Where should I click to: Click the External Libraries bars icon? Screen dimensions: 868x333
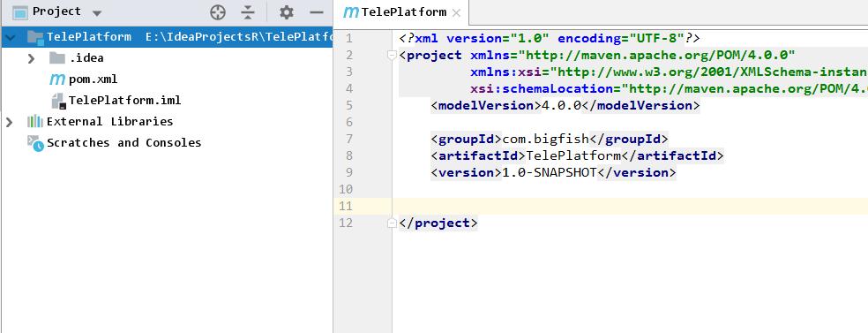coord(35,121)
